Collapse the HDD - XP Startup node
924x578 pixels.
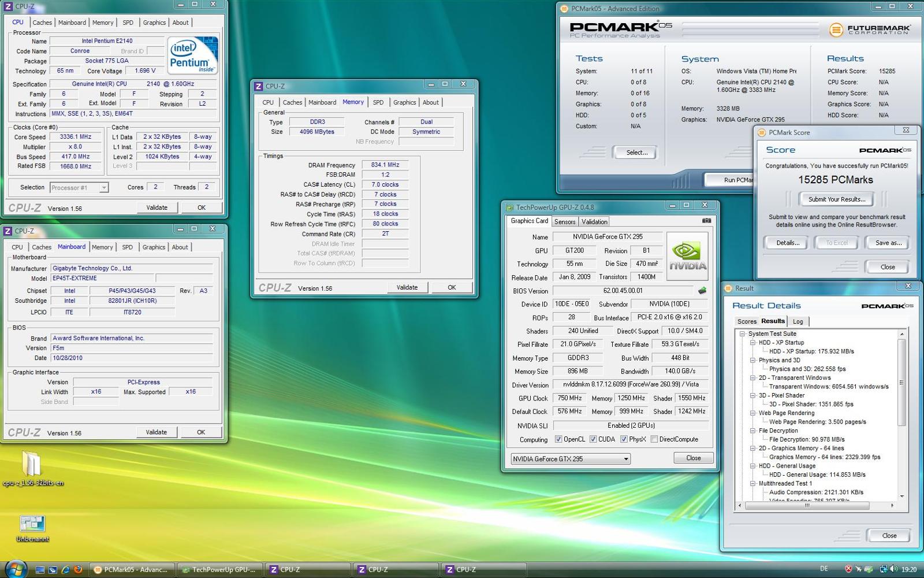pos(753,342)
